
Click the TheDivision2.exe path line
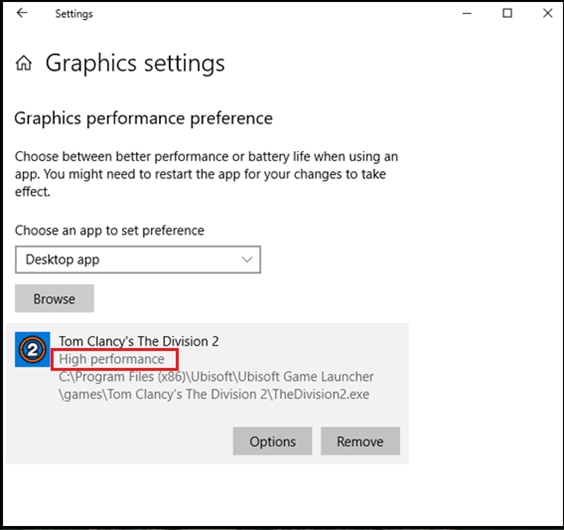pyautogui.click(x=214, y=394)
